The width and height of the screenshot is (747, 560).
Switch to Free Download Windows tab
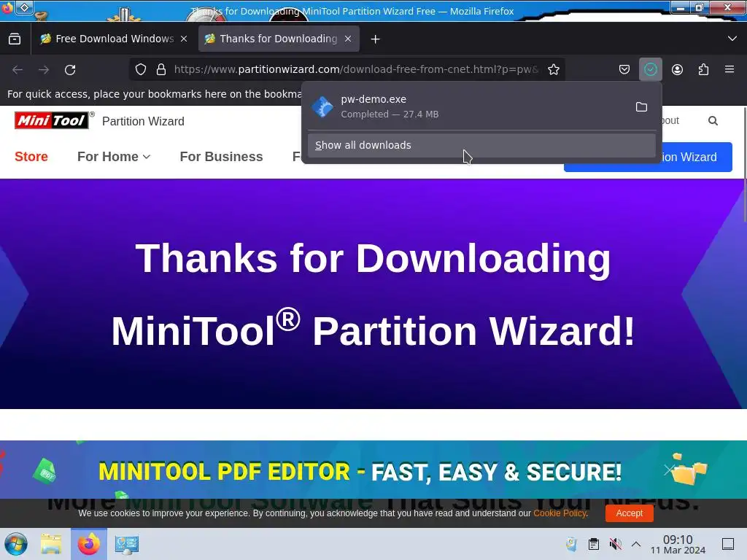[115, 39]
